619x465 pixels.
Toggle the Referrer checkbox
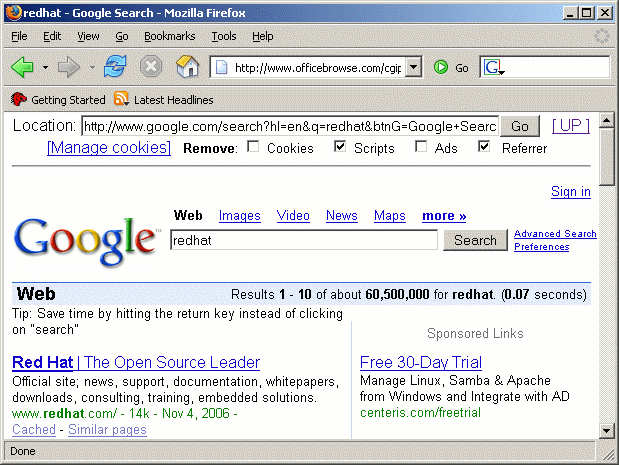click(485, 148)
